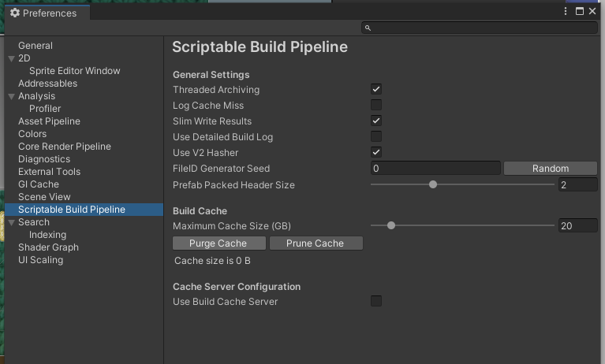
Task: Open the Addressables preferences page
Action: 47,84
